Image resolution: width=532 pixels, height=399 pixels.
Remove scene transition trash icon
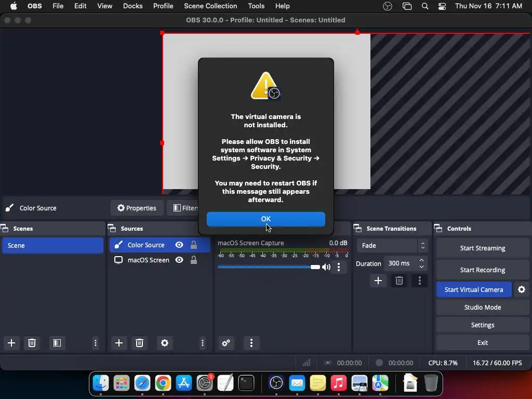pyautogui.click(x=399, y=281)
